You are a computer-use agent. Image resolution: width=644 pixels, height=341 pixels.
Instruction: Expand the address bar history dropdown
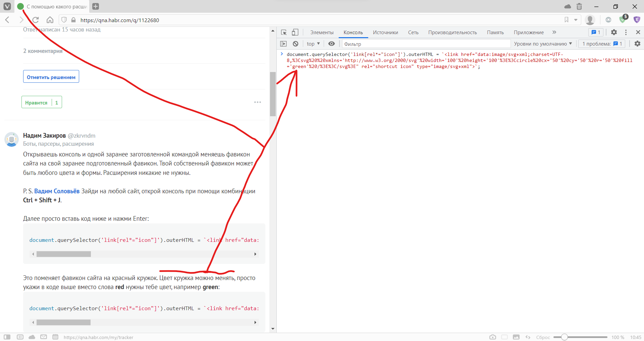tap(576, 20)
